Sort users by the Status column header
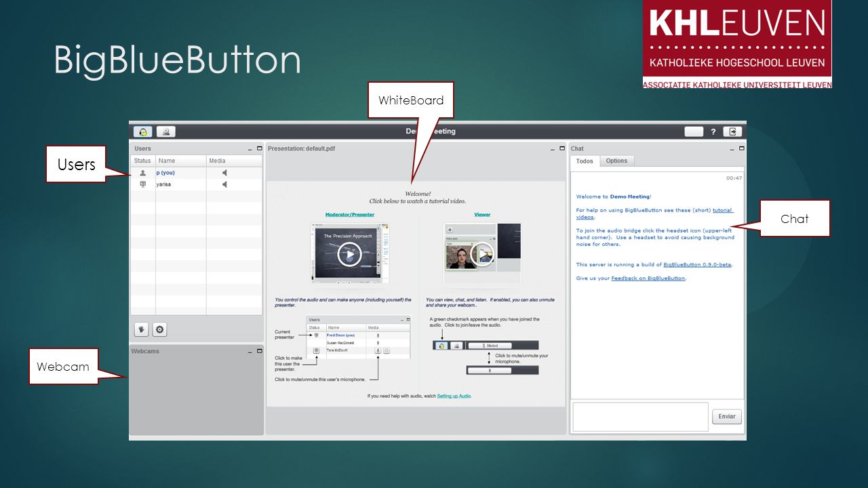The height and width of the screenshot is (488, 868). tap(142, 161)
